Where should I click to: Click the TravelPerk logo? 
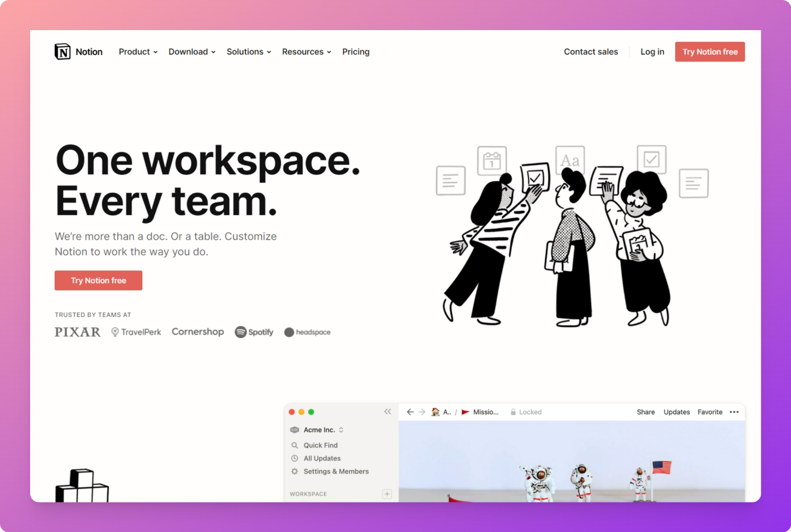click(136, 332)
